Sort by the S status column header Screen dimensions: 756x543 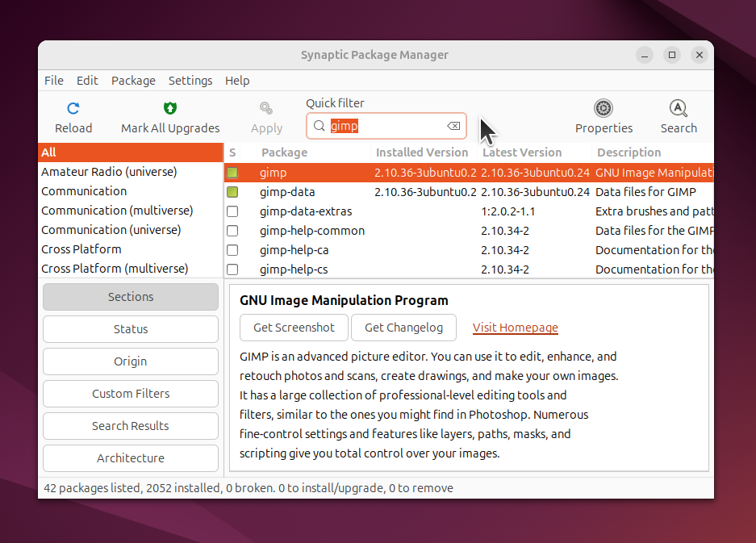pyautogui.click(x=232, y=152)
